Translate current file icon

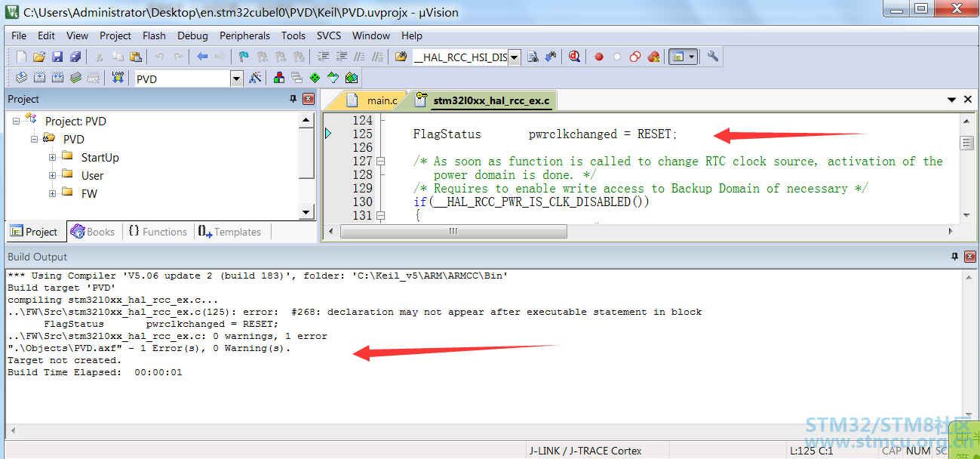[x=21, y=78]
